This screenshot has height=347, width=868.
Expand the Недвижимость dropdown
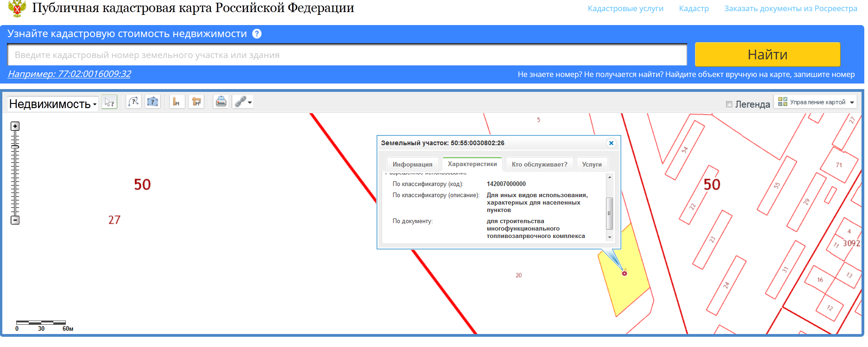(x=53, y=104)
